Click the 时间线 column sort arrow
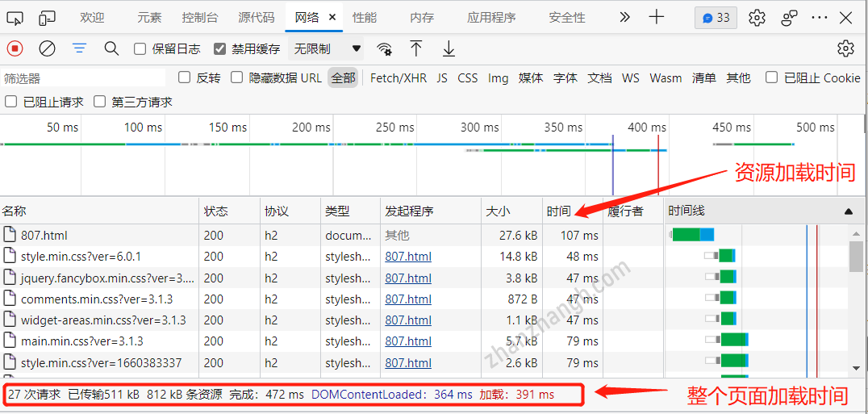The image size is (868, 414). pos(848,211)
